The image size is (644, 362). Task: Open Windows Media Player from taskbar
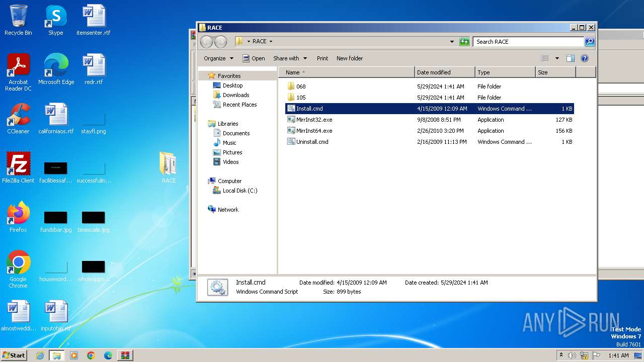(x=74, y=355)
